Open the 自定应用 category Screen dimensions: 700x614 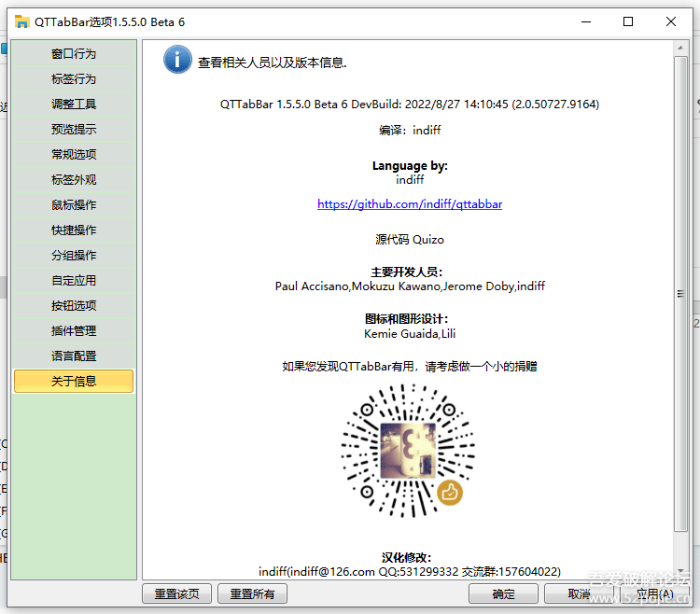point(74,281)
